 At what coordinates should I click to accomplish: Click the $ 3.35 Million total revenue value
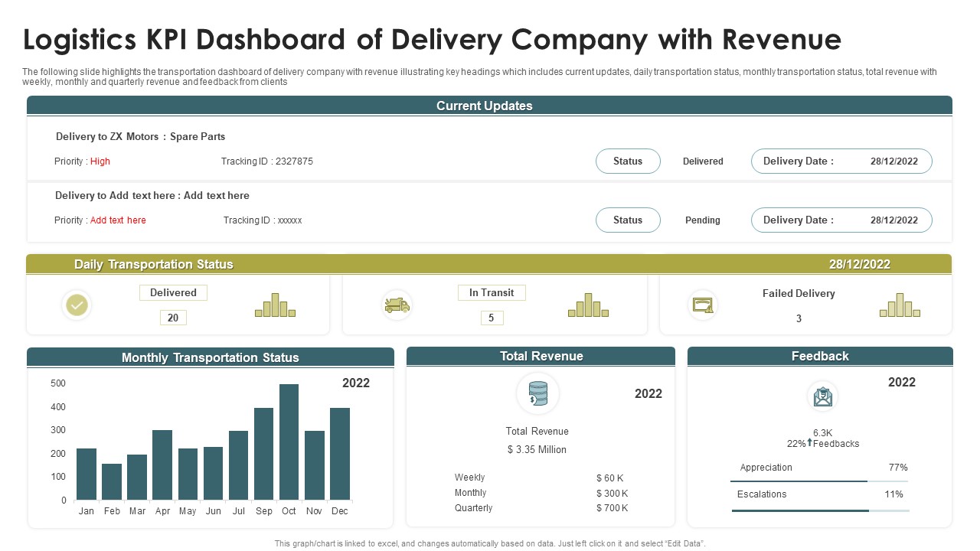(x=537, y=450)
